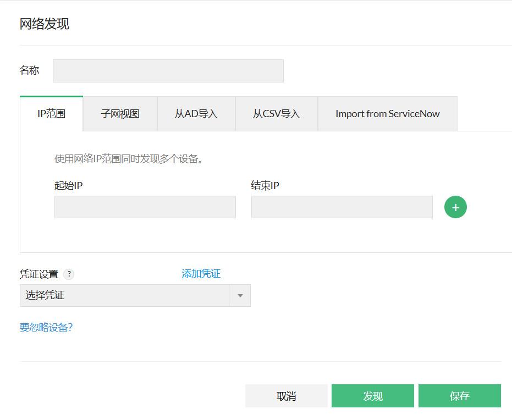512x420 pixels.
Task: Switch to Import from ServiceNow tab
Action: click(x=387, y=114)
